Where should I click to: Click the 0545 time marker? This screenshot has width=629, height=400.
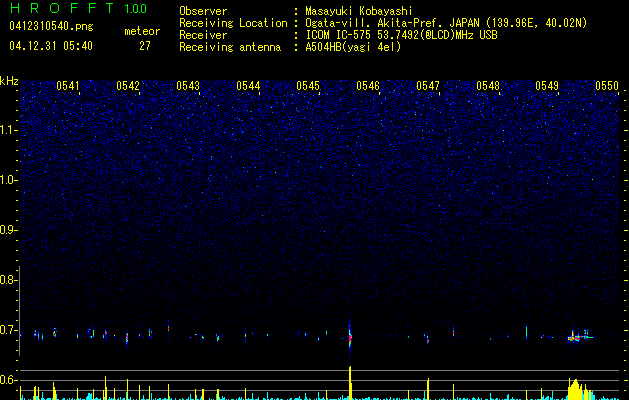(x=308, y=86)
